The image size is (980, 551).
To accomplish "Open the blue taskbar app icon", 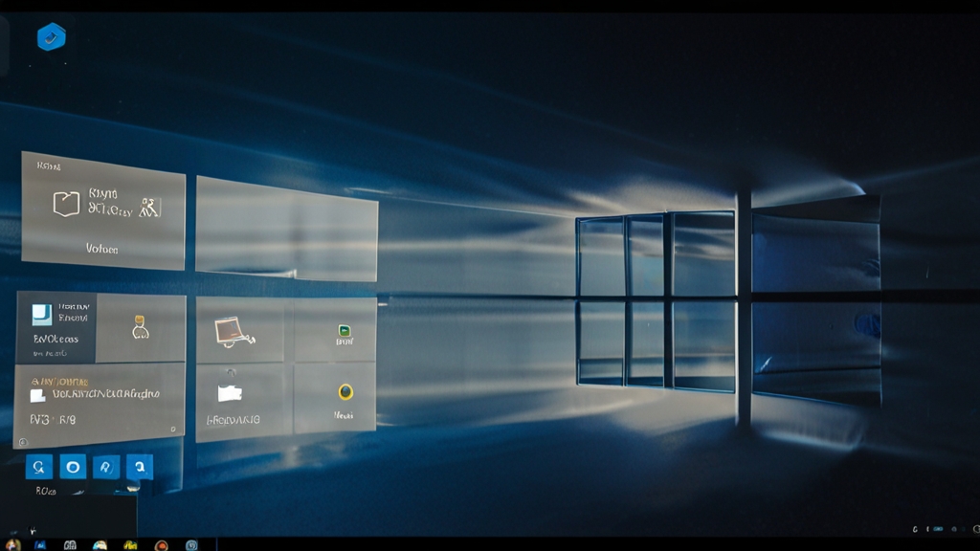I will coord(41,544).
